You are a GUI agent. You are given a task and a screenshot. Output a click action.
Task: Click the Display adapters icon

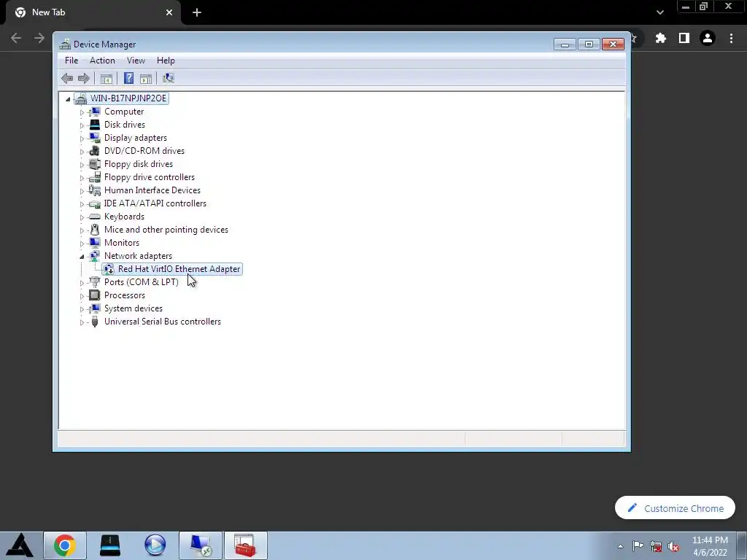coord(95,138)
